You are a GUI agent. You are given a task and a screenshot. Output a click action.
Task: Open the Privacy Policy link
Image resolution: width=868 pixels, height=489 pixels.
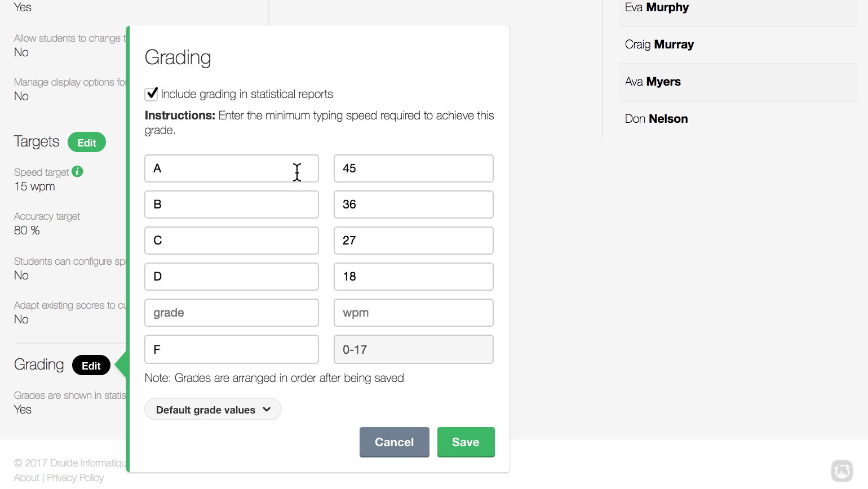pos(75,477)
